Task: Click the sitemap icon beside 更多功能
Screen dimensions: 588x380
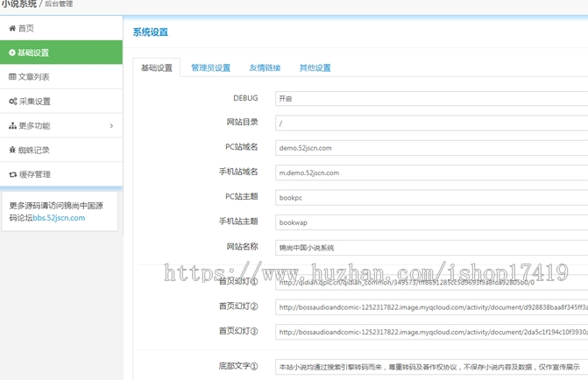Action: (13, 125)
